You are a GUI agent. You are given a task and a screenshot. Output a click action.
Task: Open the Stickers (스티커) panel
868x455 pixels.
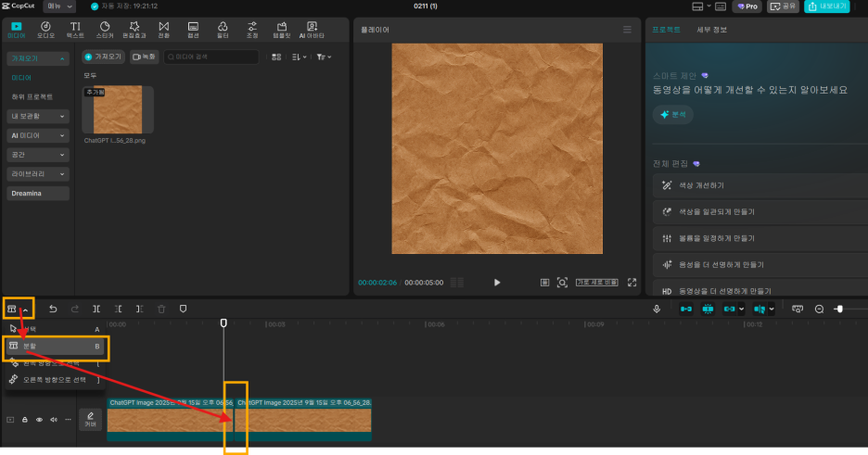tap(105, 29)
